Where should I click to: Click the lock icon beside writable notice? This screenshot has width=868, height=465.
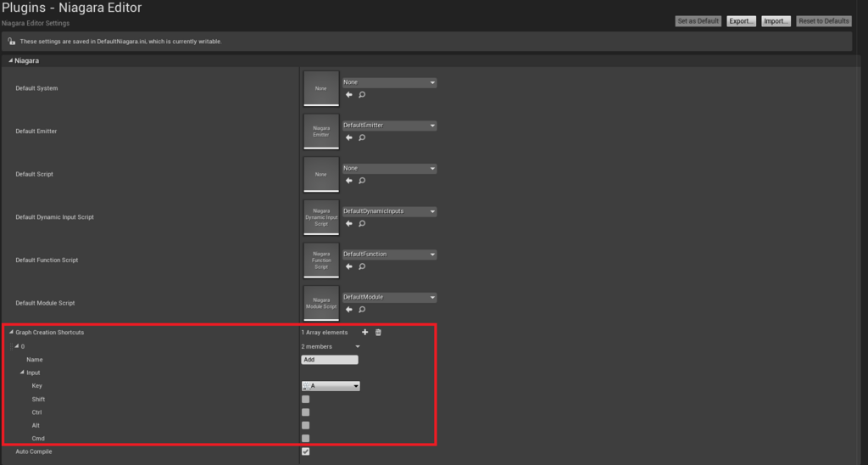(12, 42)
